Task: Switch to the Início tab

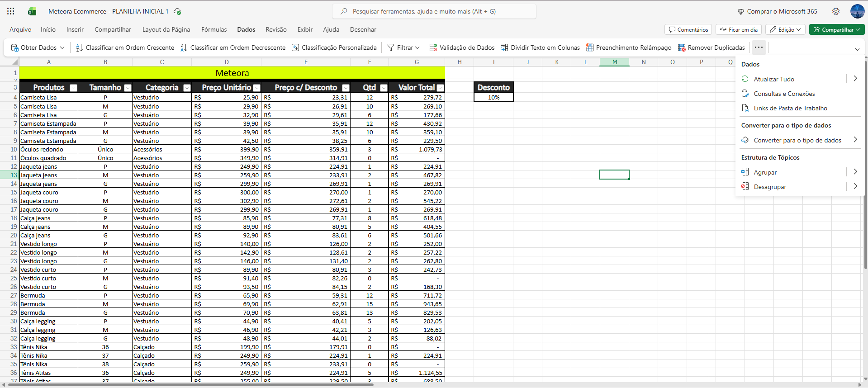Action: coord(48,29)
